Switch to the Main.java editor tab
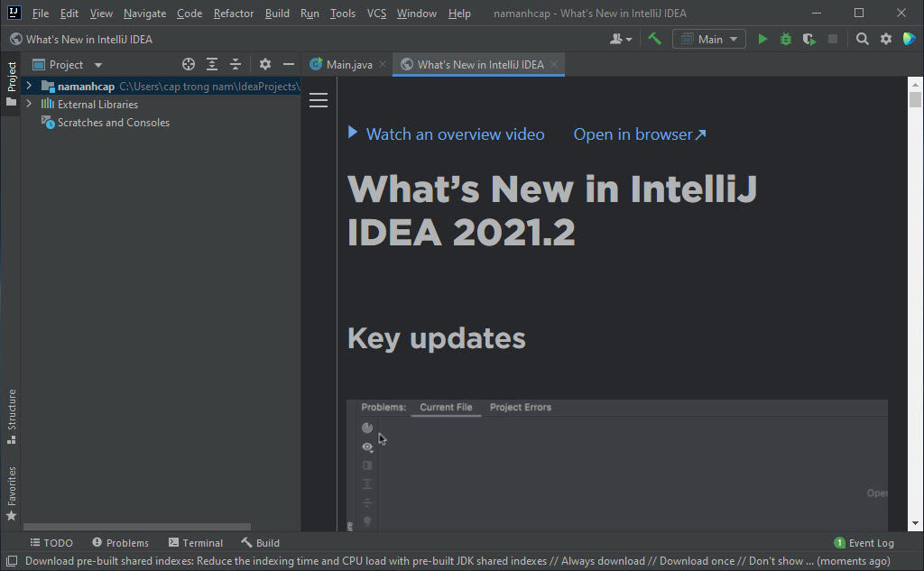Screen dimensions: 924x571 348,64
